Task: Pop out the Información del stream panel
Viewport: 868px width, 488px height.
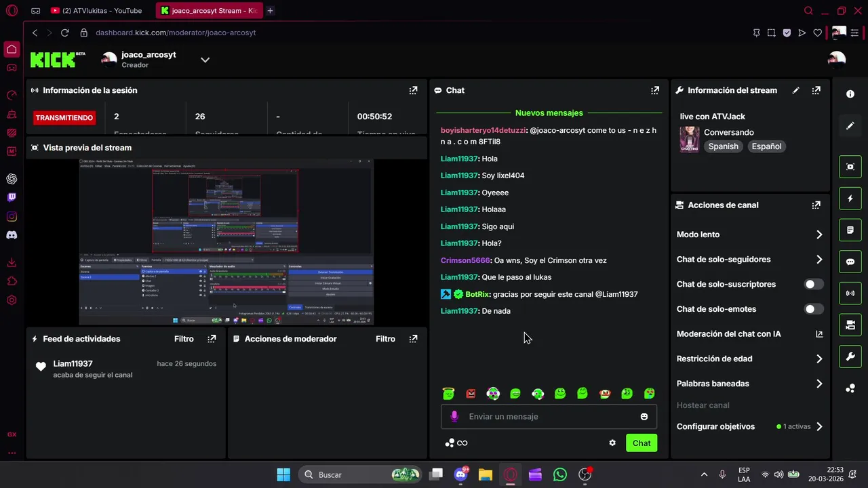Action: 816,90
